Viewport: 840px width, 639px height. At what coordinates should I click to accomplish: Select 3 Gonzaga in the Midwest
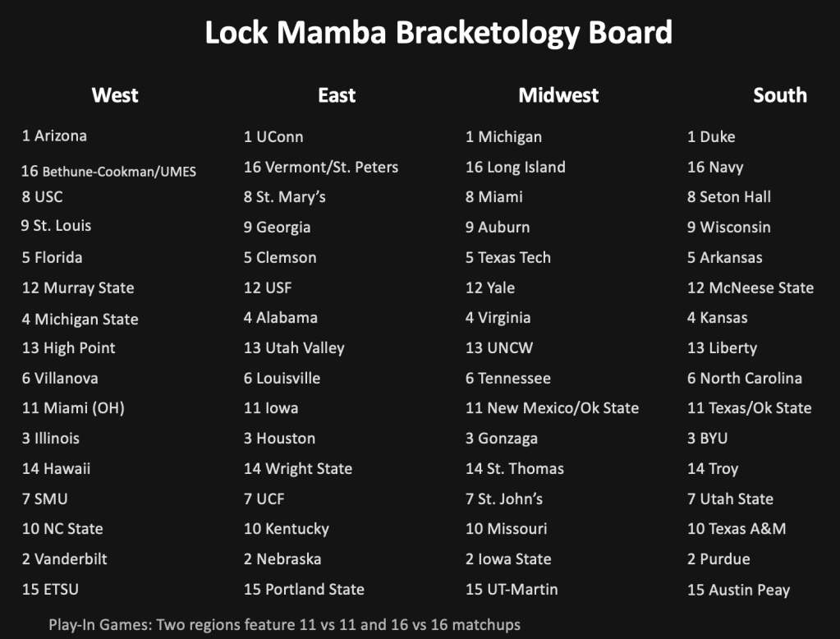(x=502, y=439)
